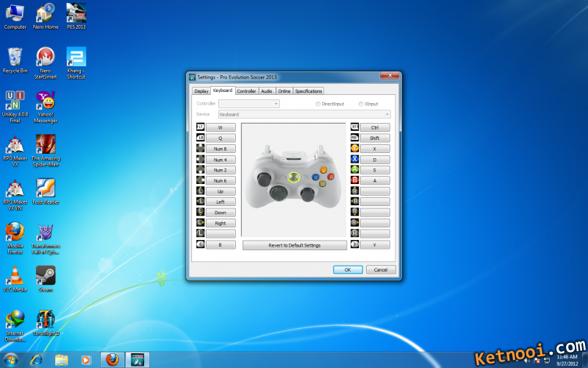
Task: Click the empty binding button beside left stick click
Action: coord(220,233)
